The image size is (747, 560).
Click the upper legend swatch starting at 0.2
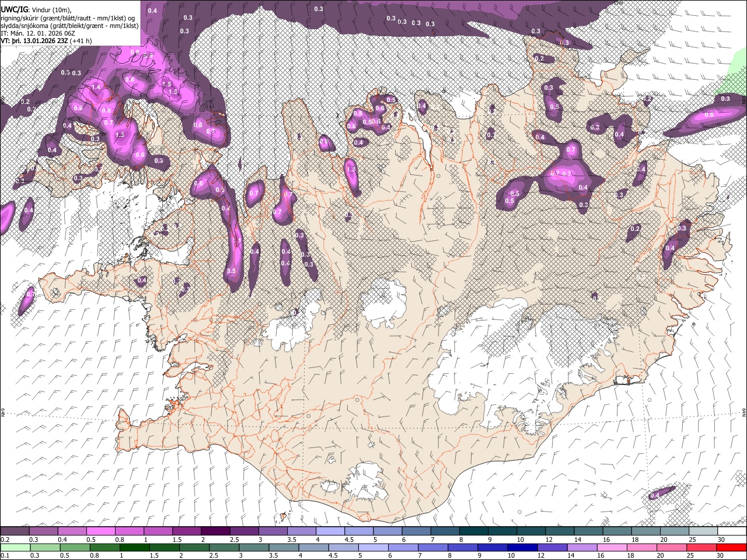click(x=15, y=531)
